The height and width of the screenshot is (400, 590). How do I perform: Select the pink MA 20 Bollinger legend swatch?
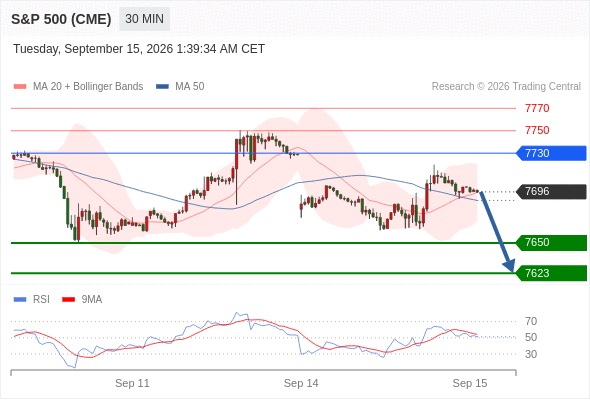[x=20, y=87]
